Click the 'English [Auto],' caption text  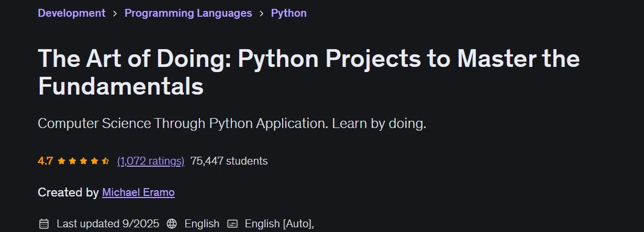[280, 224]
